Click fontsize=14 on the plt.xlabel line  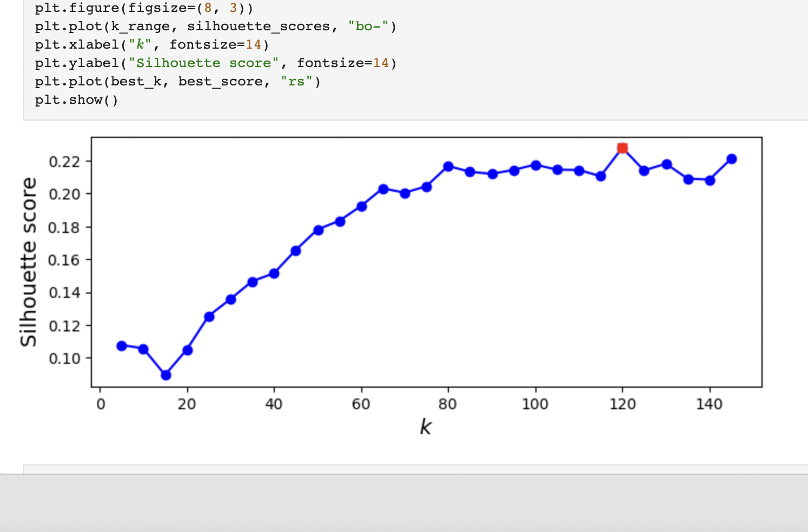216,45
